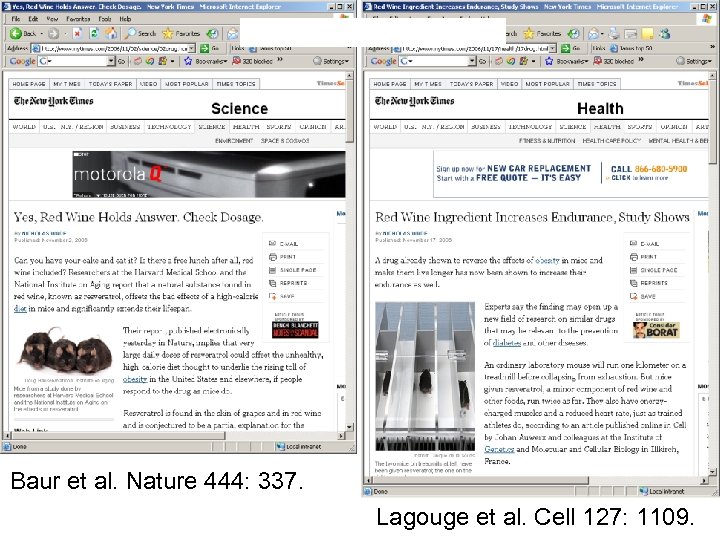Open Home page icon in Science window

tap(111, 34)
